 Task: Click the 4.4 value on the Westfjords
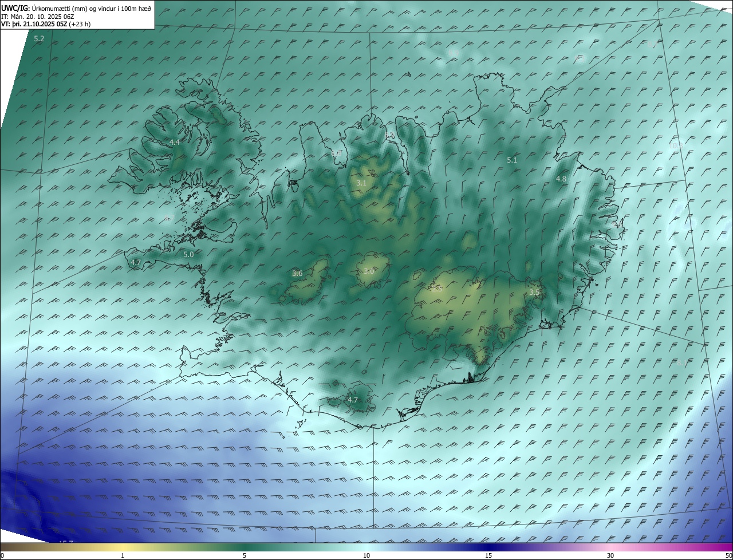(175, 142)
